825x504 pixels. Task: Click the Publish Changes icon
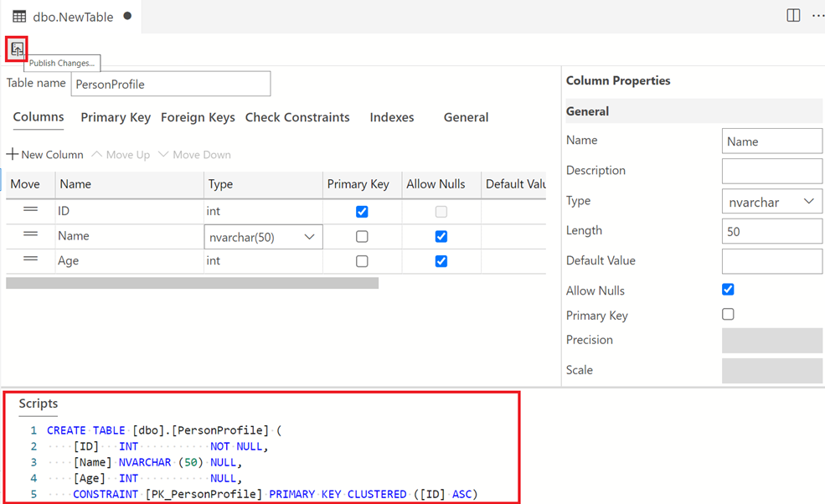tap(17, 48)
